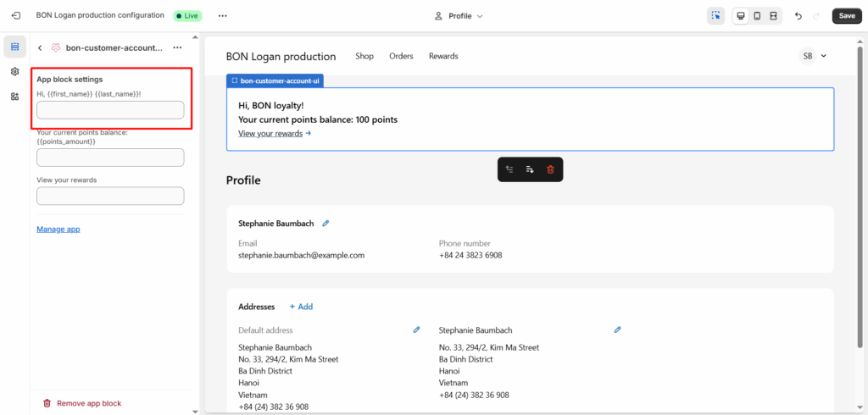
Task: Exit the editor using the top-left icon
Action: [15, 16]
